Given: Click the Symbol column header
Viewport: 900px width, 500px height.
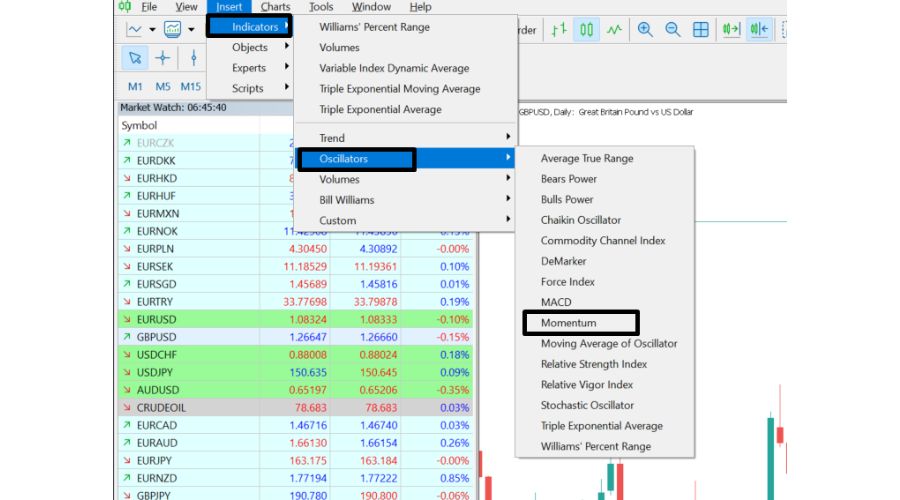Looking at the screenshot, I should 140,126.
